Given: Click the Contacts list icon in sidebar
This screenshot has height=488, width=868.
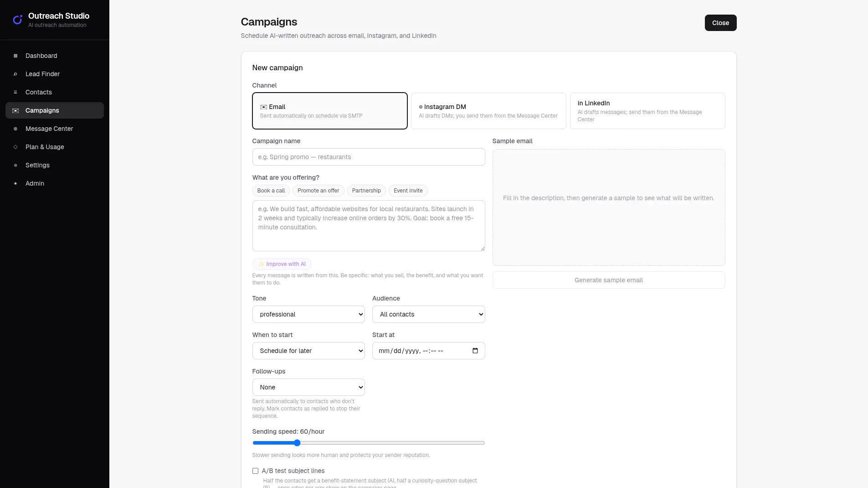Looking at the screenshot, I should point(15,92).
